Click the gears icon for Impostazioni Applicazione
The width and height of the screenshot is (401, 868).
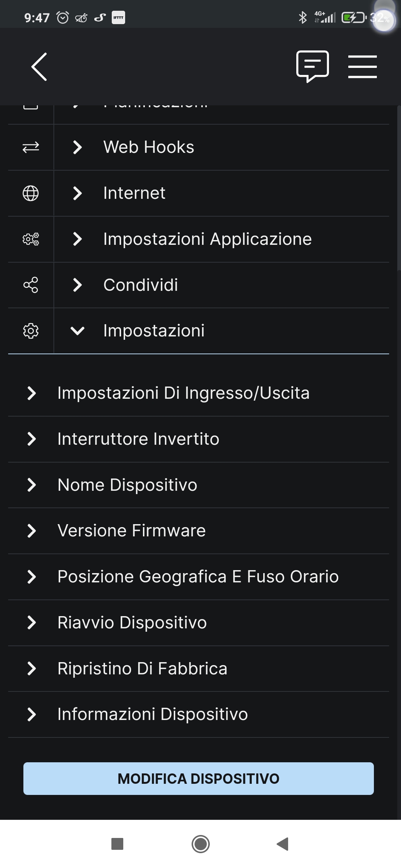(x=31, y=239)
